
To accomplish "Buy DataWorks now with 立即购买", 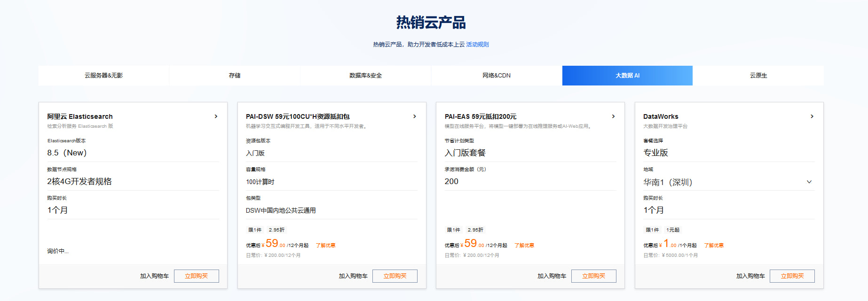I will coord(792,276).
